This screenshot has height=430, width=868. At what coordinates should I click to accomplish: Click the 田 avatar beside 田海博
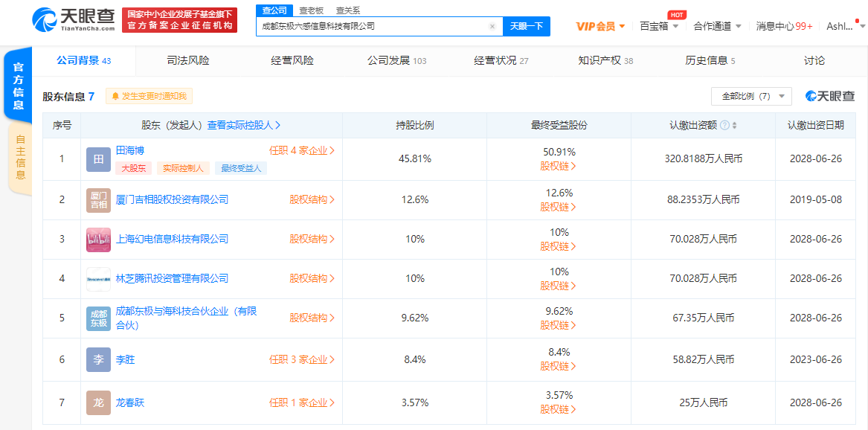(98, 159)
